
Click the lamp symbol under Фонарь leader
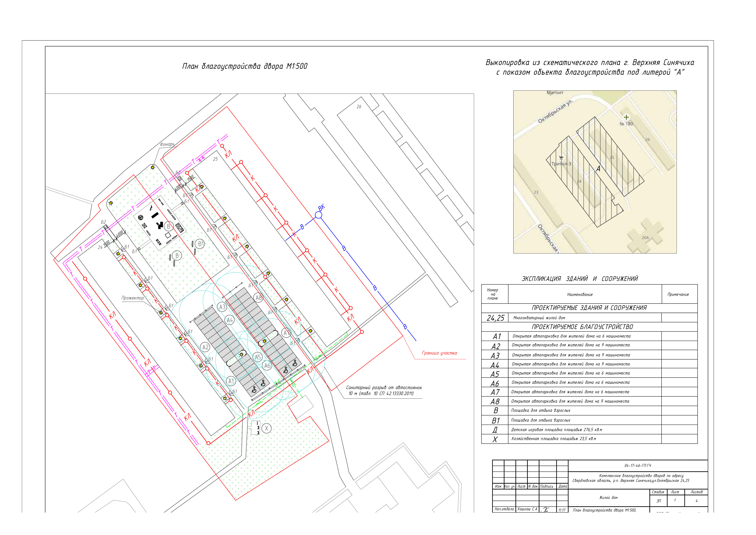point(153,167)
